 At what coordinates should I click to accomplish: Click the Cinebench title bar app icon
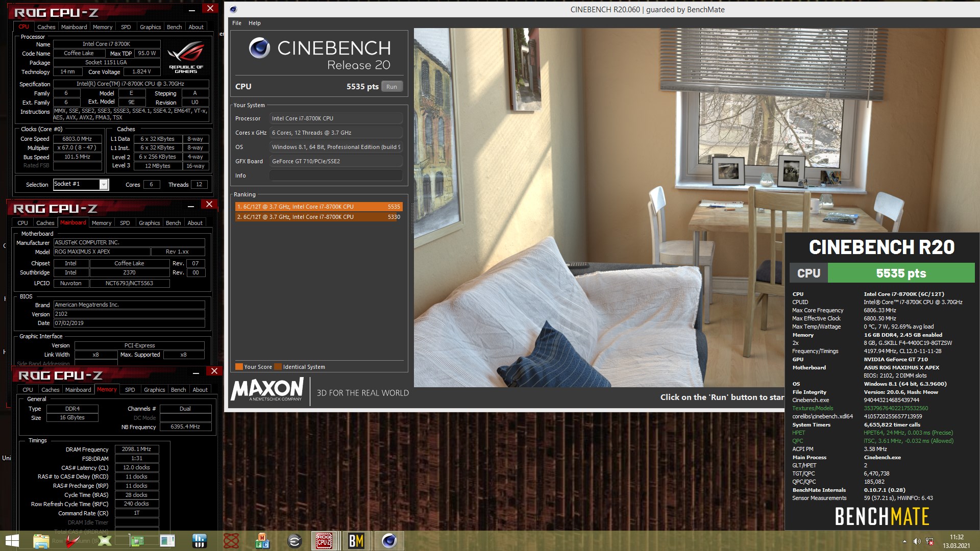tap(233, 9)
